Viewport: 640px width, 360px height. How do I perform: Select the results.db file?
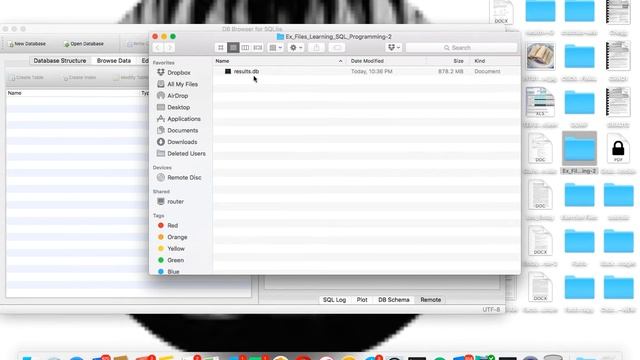point(246,71)
